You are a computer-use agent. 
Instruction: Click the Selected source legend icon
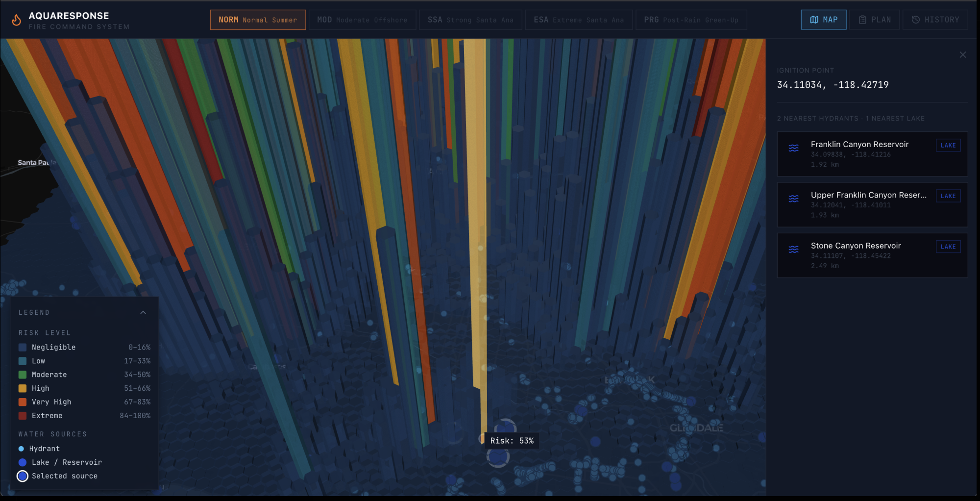pyautogui.click(x=23, y=476)
